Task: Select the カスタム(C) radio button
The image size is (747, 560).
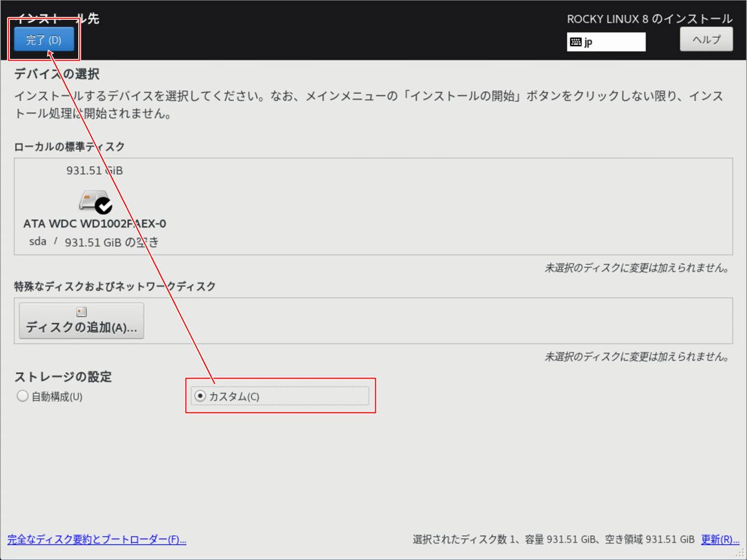Action: (x=200, y=396)
